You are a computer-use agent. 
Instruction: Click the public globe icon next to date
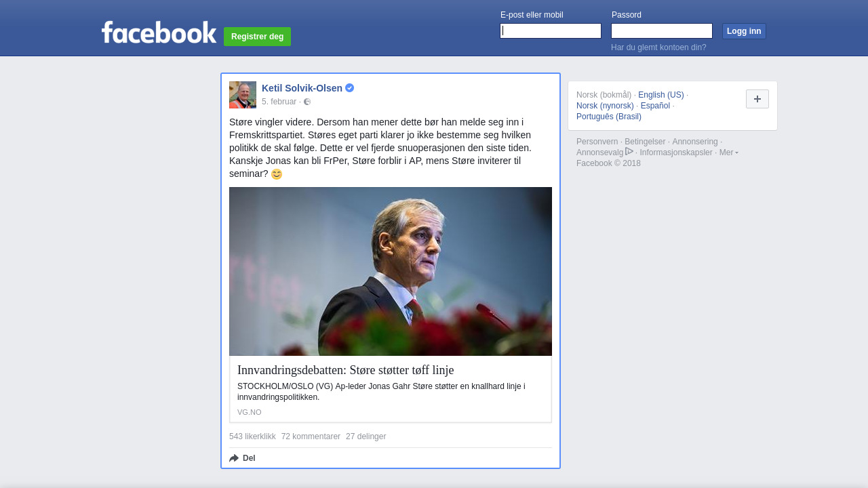[307, 102]
